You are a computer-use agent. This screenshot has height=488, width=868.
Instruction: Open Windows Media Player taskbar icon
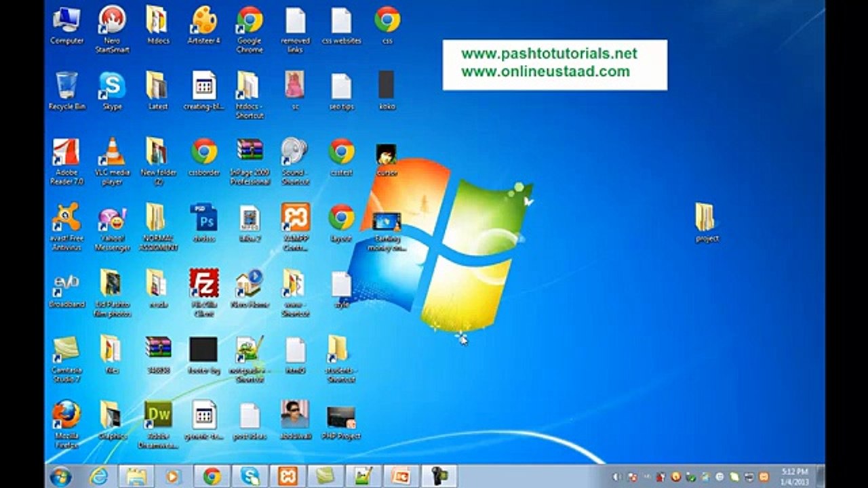[173, 476]
